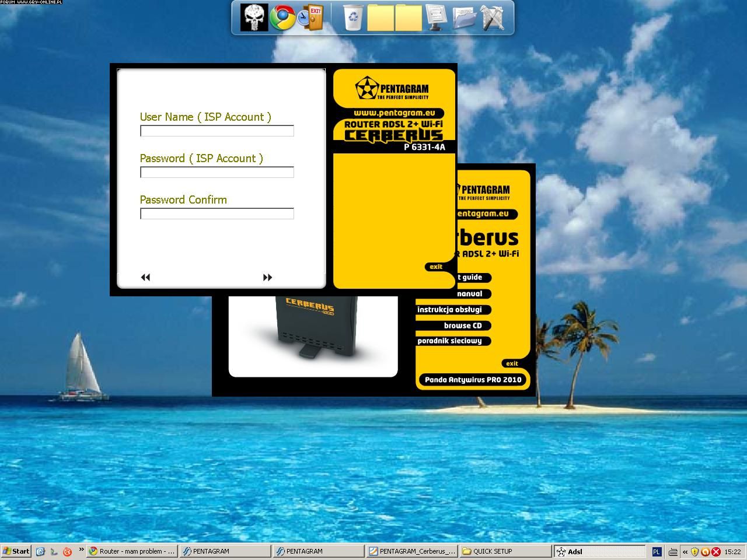This screenshot has width=747, height=560.
Task: Switch to Adsl taskbar button
Action: pyautogui.click(x=599, y=551)
